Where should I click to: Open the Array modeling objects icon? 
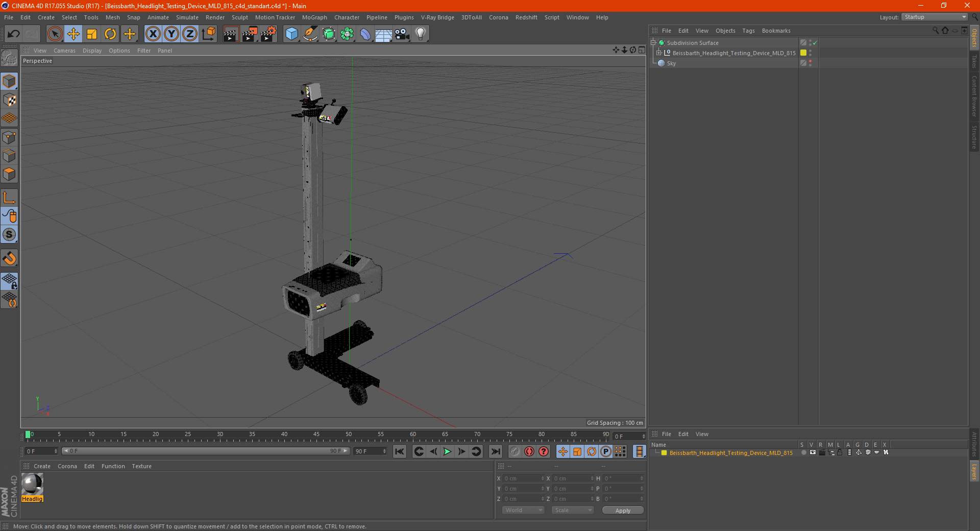(347, 34)
